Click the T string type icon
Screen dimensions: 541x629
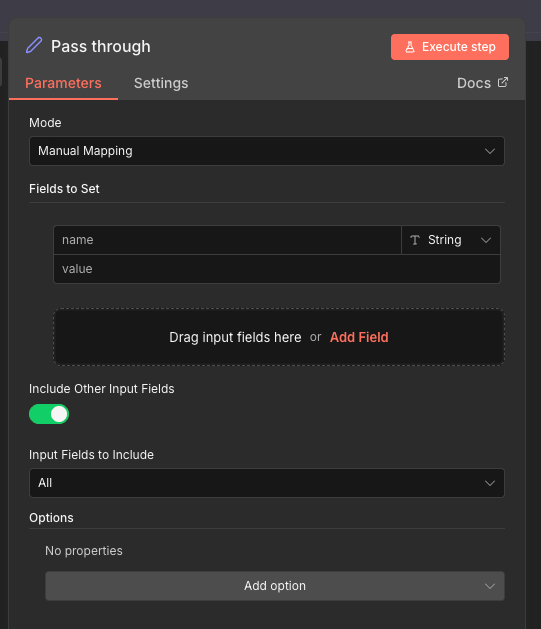415,240
